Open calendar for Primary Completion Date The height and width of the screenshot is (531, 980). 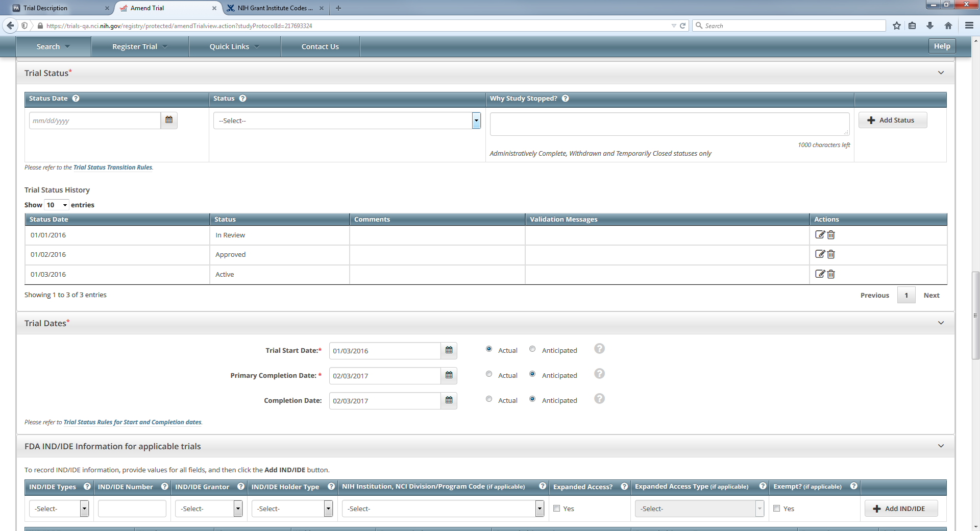(x=449, y=376)
